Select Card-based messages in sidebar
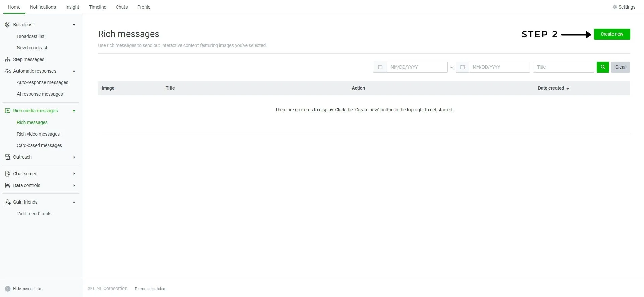 (39, 145)
